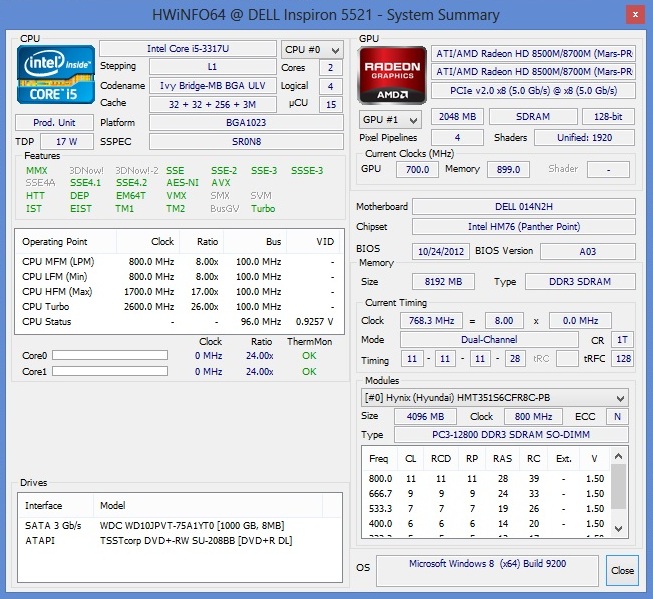Select the TSSTcorp DVD+-RW SU-208BB drive row
This screenshot has width=653, height=599.
(180, 541)
